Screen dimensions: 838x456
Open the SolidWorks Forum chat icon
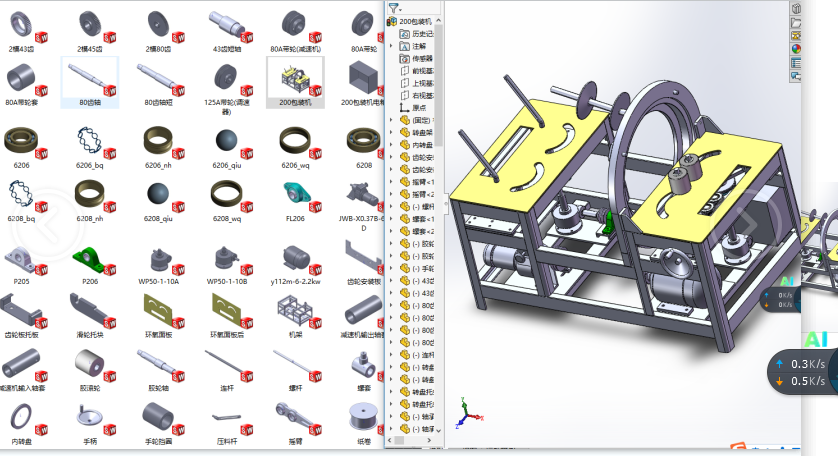[x=796, y=76]
